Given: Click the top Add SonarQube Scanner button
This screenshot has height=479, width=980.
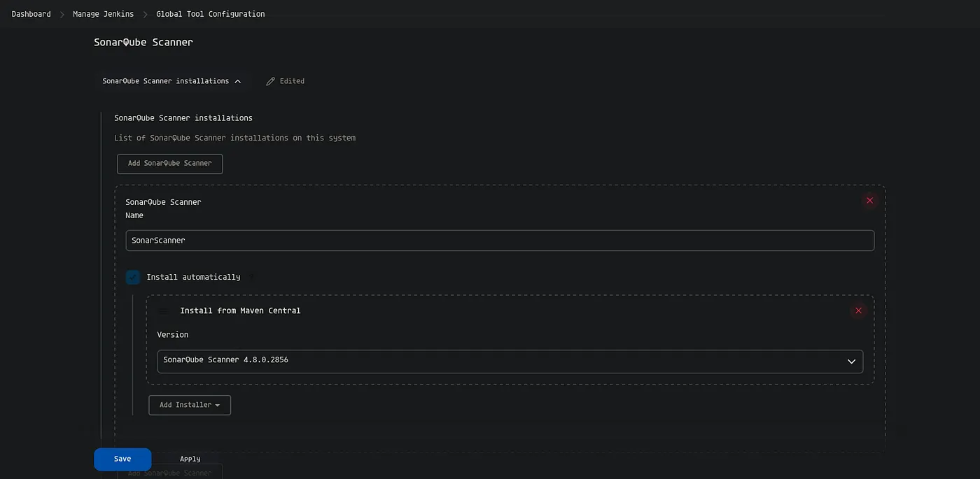Looking at the screenshot, I should (x=169, y=164).
